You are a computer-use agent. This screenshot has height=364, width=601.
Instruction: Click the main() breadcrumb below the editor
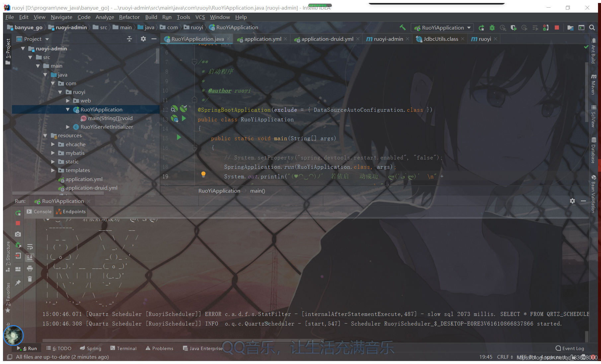click(x=258, y=191)
